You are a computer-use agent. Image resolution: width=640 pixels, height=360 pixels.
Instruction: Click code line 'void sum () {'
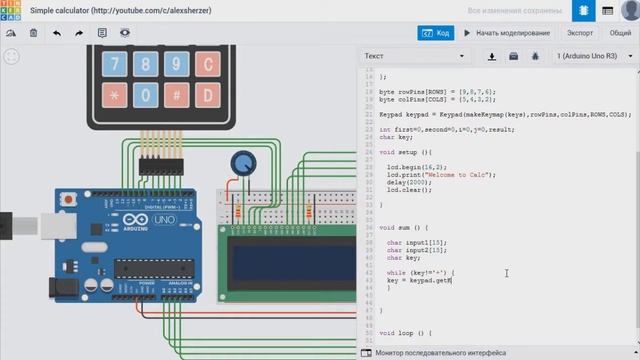(x=403, y=228)
